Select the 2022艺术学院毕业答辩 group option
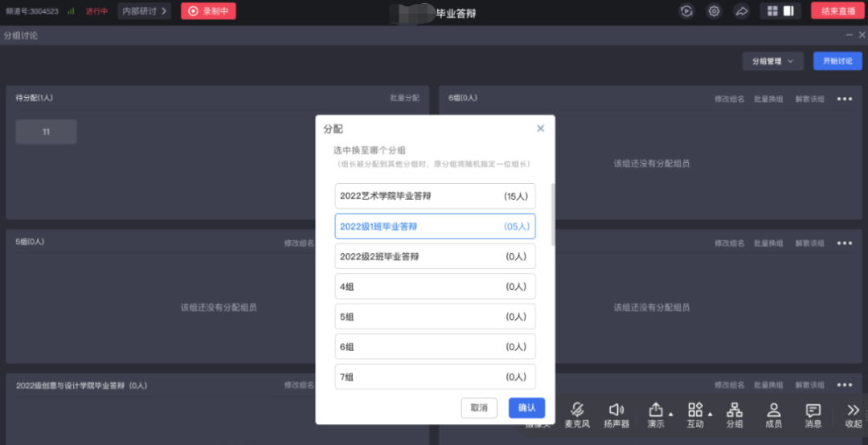 pos(435,196)
